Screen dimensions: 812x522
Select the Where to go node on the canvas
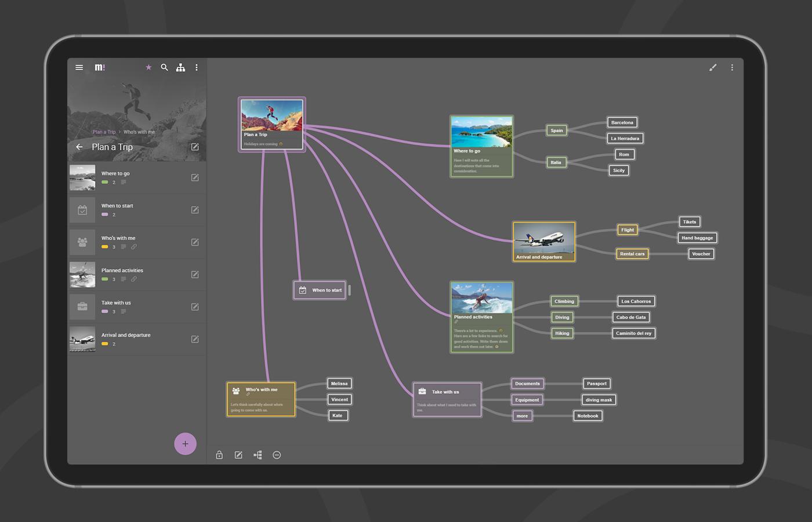pyautogui.click(x=481, y=146)
